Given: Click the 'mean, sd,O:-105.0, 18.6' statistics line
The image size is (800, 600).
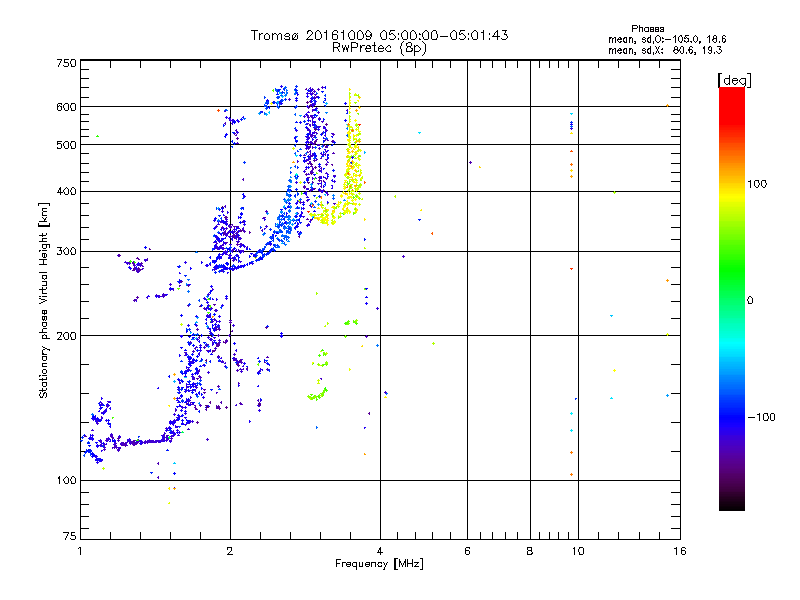Looking at the screenshot, I should click(667, 39).
